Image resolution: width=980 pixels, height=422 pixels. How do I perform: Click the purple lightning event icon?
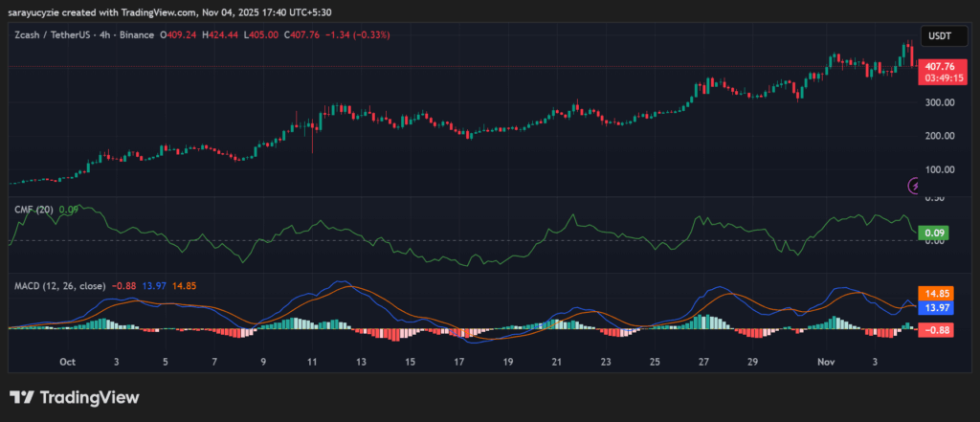pyautogui.click(x=915, y=185)
